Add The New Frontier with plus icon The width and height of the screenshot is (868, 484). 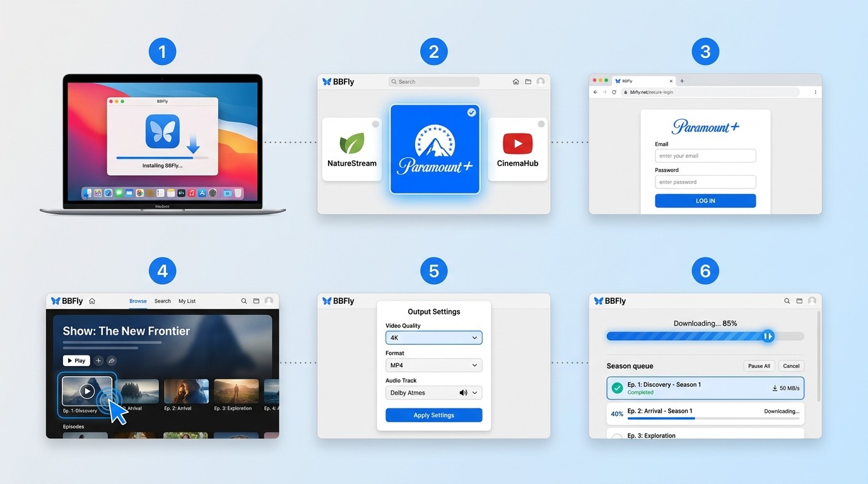98,361
